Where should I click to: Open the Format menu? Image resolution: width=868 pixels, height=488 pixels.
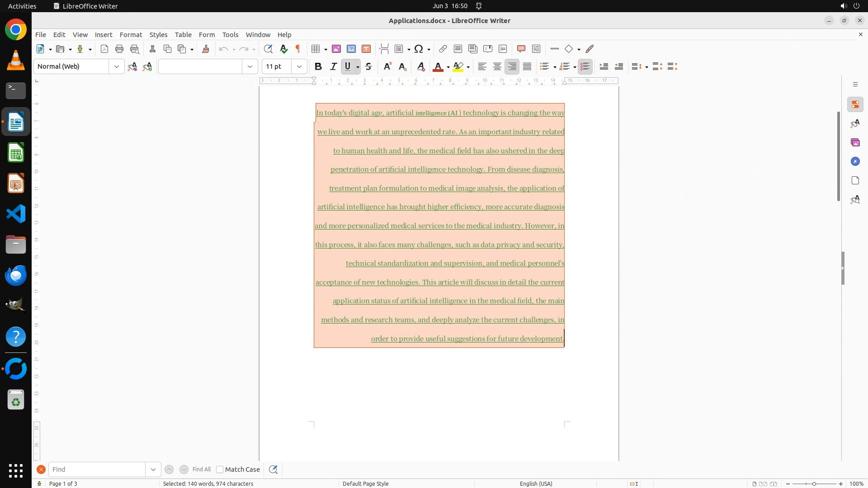(131, 34)
